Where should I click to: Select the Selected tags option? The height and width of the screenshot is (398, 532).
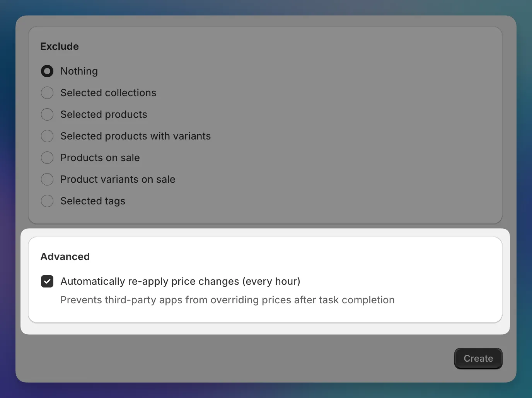[47, 201]
